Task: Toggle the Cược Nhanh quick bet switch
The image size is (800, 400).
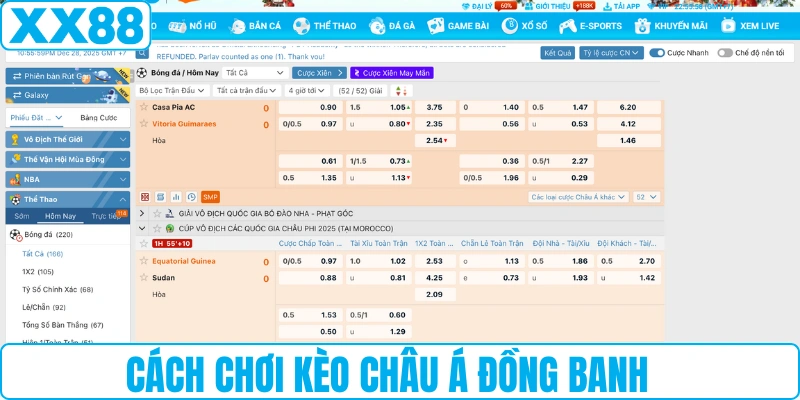Action: click(x=657, y=53)
